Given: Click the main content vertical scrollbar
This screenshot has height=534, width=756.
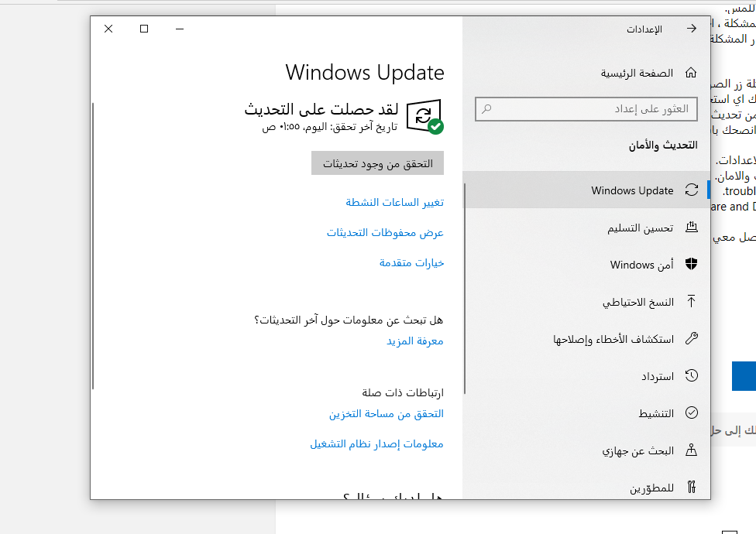Looking at the screenshot, I should (x=93, y=245).
